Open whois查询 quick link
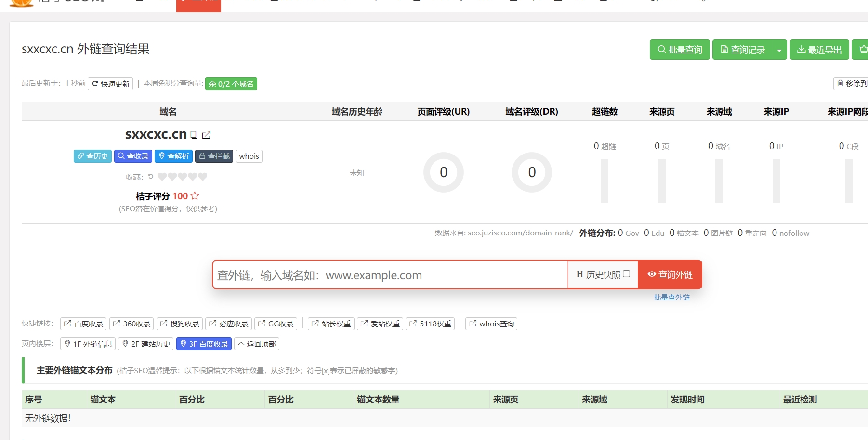The width and height of the screenshot is (868, 440). (491, 324)
